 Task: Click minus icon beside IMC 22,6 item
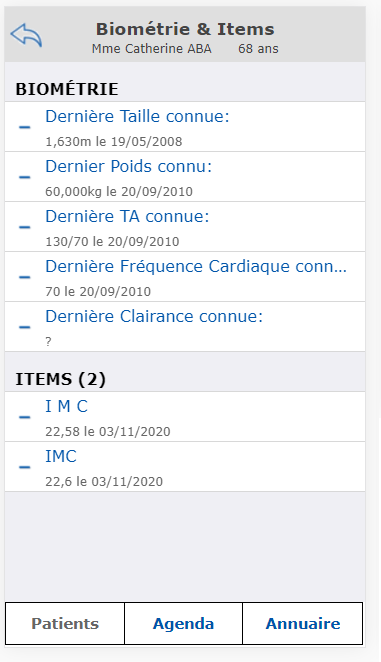click(24, 467)
